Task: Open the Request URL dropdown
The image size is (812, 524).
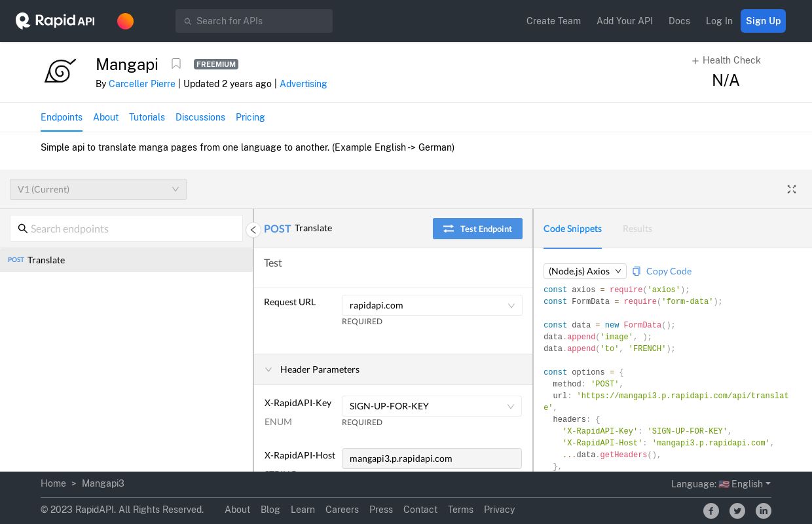Action: [x=432, y=305]
